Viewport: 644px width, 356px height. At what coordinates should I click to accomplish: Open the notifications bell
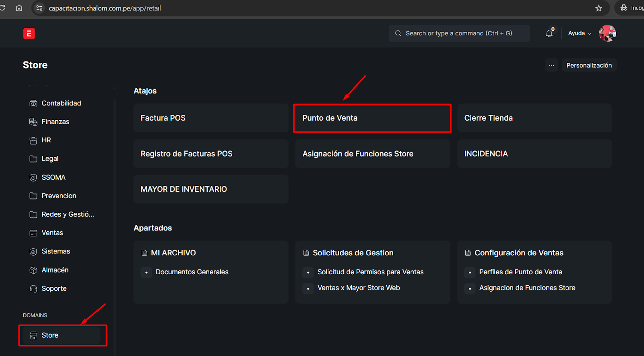[549, 33]
